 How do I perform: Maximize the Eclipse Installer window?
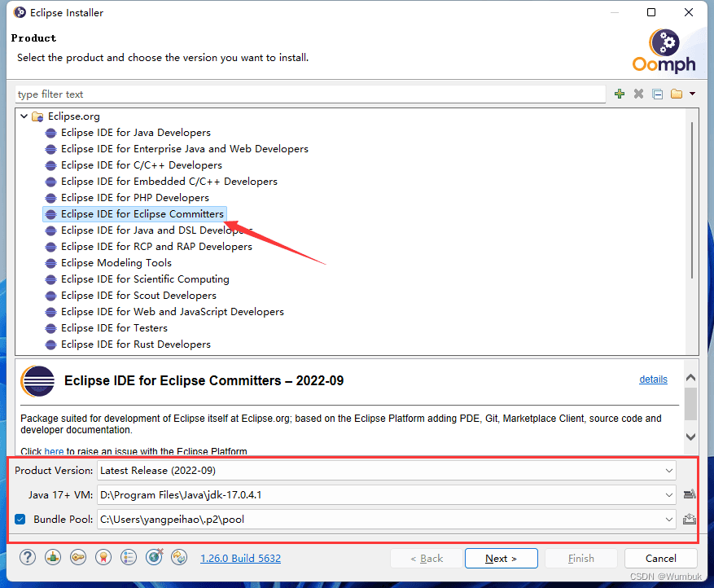[x=651, y=12]
